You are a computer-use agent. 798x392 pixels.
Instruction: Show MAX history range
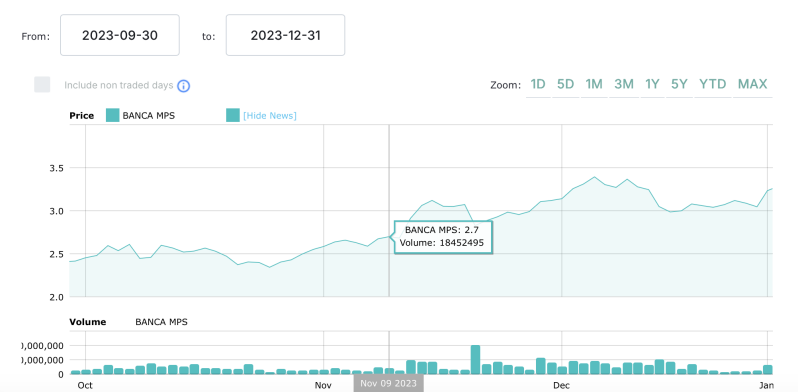pos(753,84)
